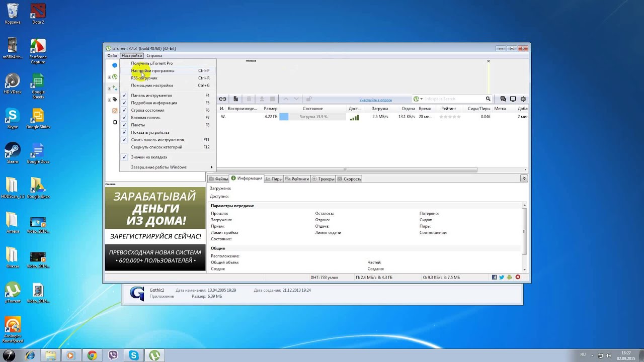Viewport: 644px width, 362px height.
Task: Select the Devices icon in sidebar
Action: [115, 122]
